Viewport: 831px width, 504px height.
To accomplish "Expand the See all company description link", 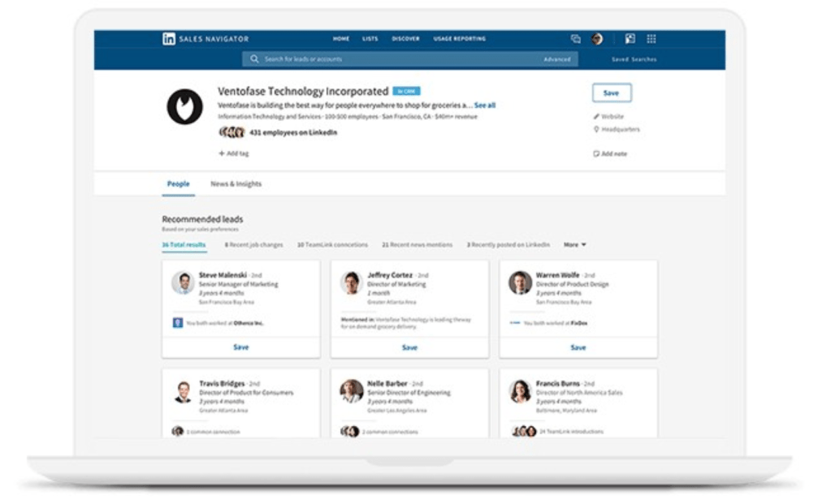I will point(485,105).
